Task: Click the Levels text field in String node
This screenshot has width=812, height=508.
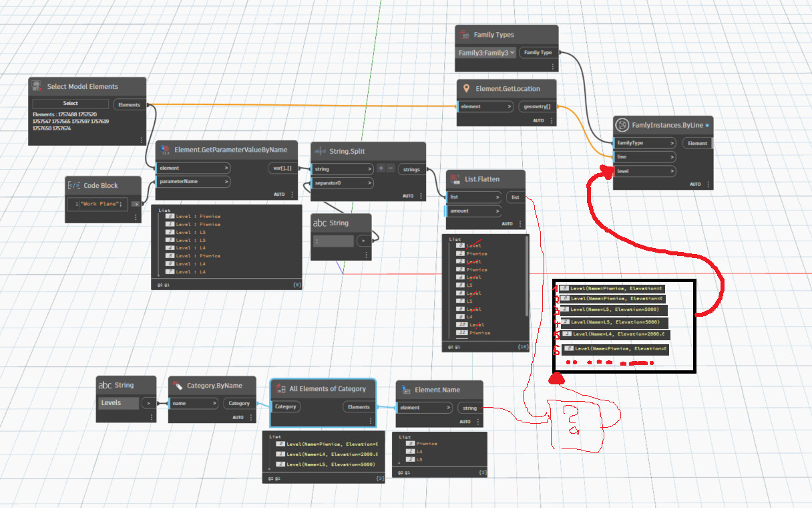Action: [120, 403]
